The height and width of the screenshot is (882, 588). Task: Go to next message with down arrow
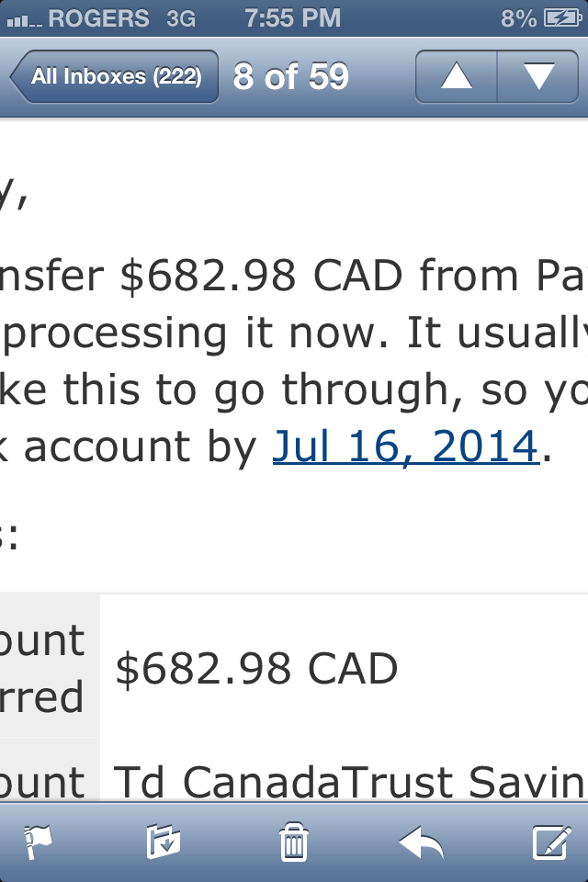(x=537, y=76)
